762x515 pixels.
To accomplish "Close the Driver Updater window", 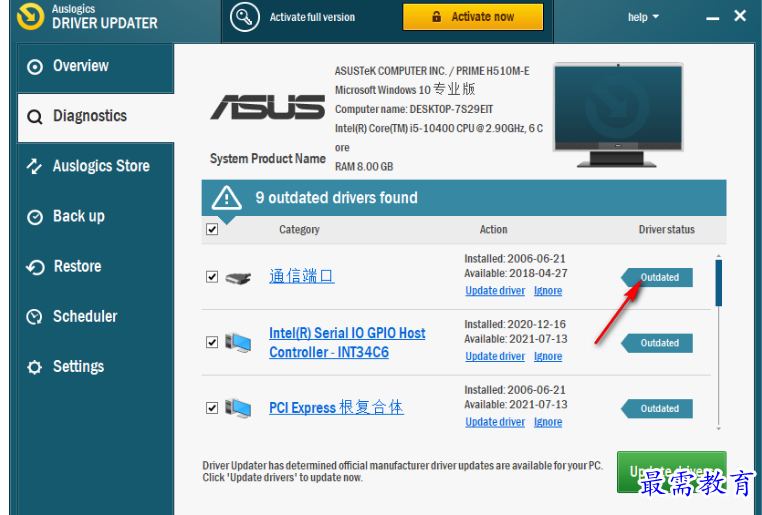I will 740,16.
